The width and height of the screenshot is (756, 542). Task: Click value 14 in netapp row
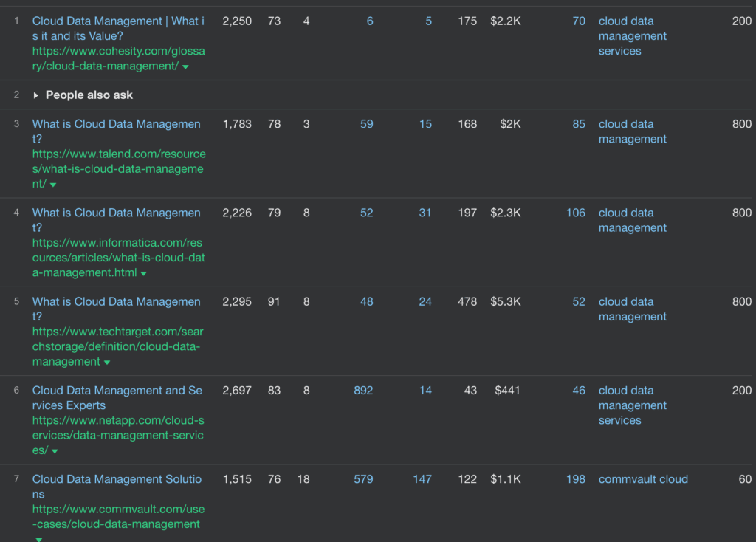click(425, 390)
